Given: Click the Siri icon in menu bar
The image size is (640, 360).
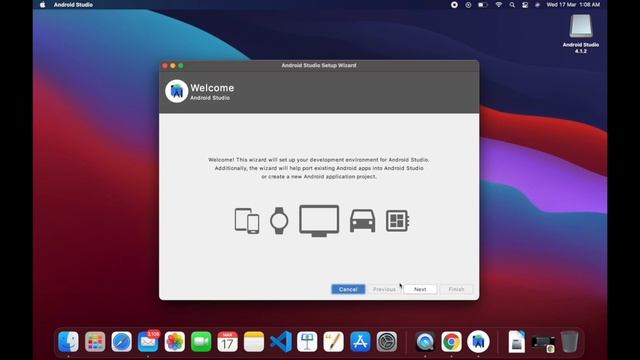Looking at the screenshot, I should tap(538, 5).
